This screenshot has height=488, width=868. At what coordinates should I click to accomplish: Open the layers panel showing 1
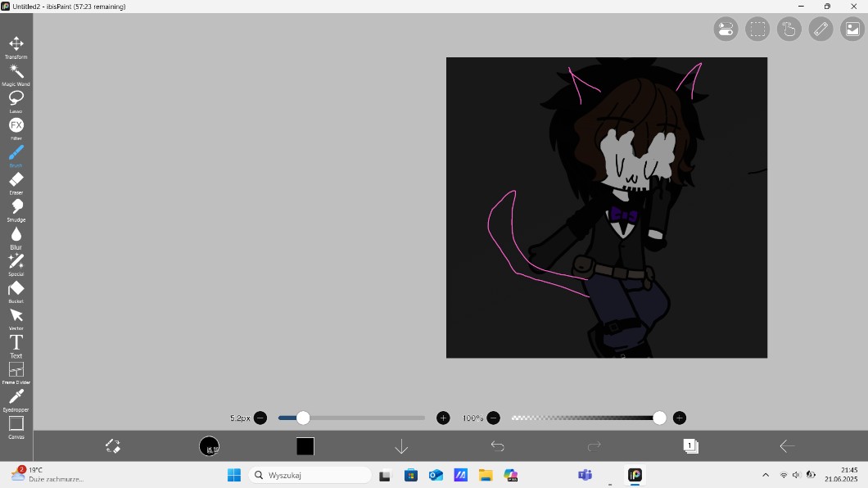(690, 446)
